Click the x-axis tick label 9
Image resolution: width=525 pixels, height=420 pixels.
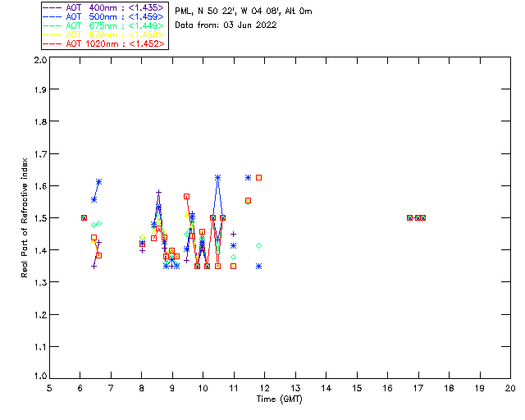[172, 388]
